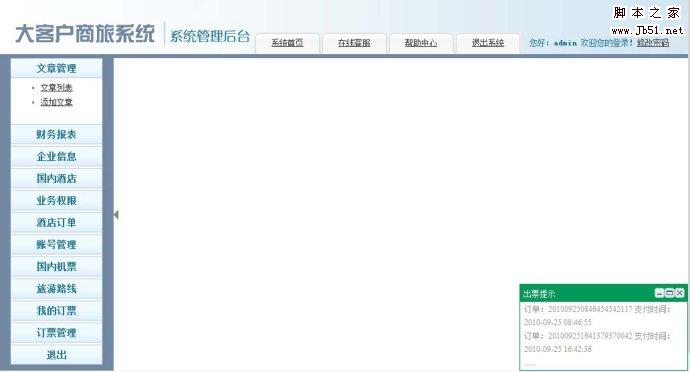The width and height of the screenshot is (690, 372).
Task: Click 退出 at the sidebar bottom
Action: click(x=56, y=354)
